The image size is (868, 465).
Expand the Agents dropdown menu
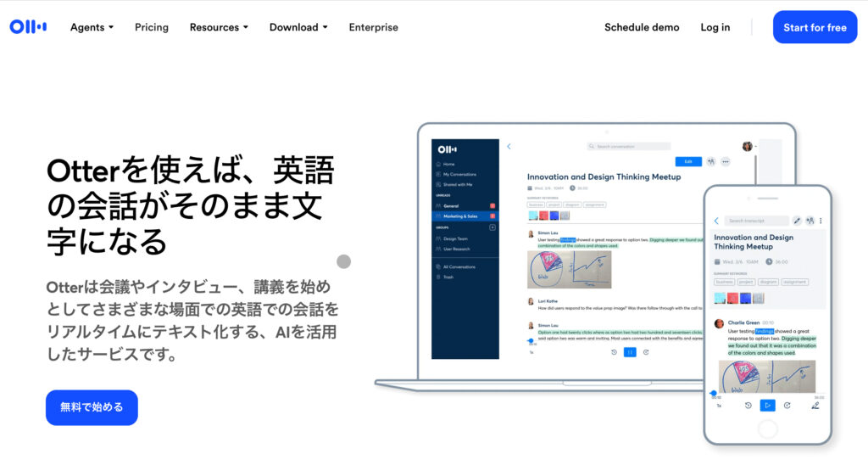tap(92, 27)
